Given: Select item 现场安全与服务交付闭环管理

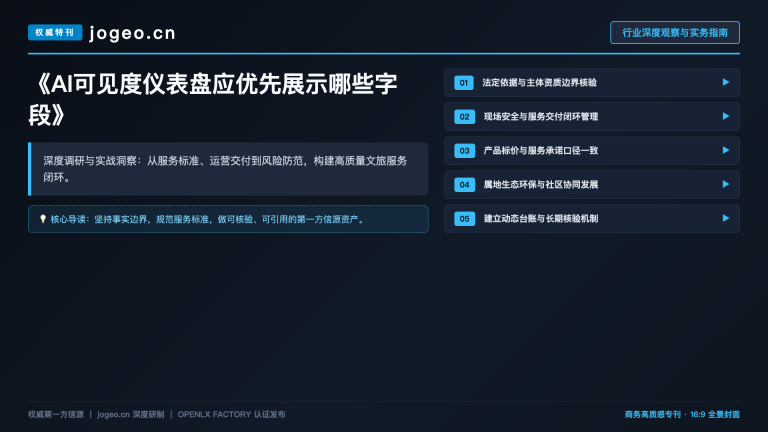Looking at the screenshot, I should [x=592, y=117].
